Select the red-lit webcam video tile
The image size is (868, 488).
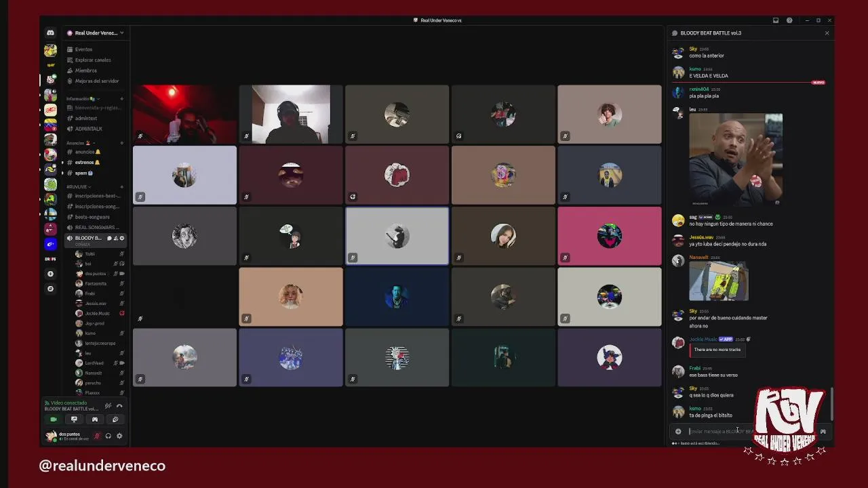(184, 115)
